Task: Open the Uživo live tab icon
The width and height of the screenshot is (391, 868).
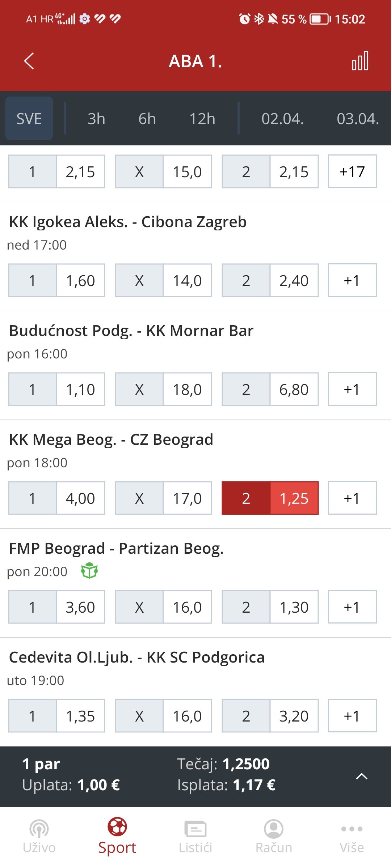Action: 39,829
